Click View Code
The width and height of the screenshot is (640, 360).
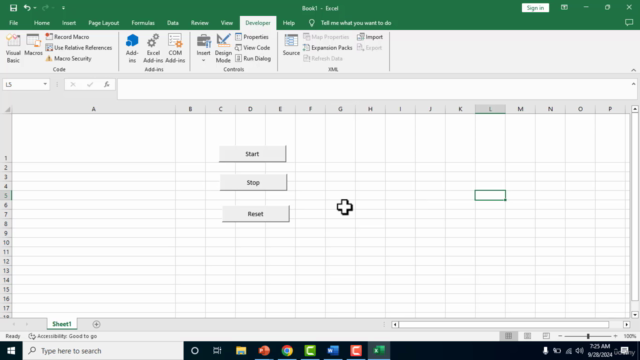coord(253,48)
